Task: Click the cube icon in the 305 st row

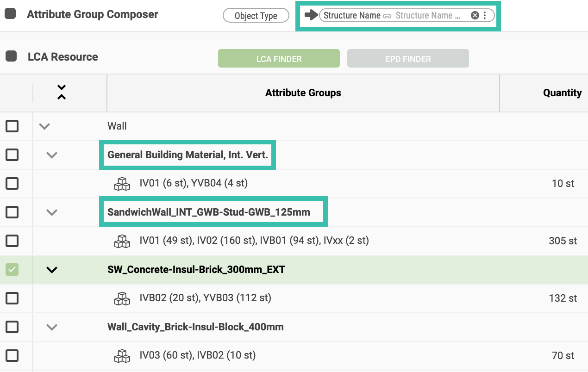Action: 122,241
